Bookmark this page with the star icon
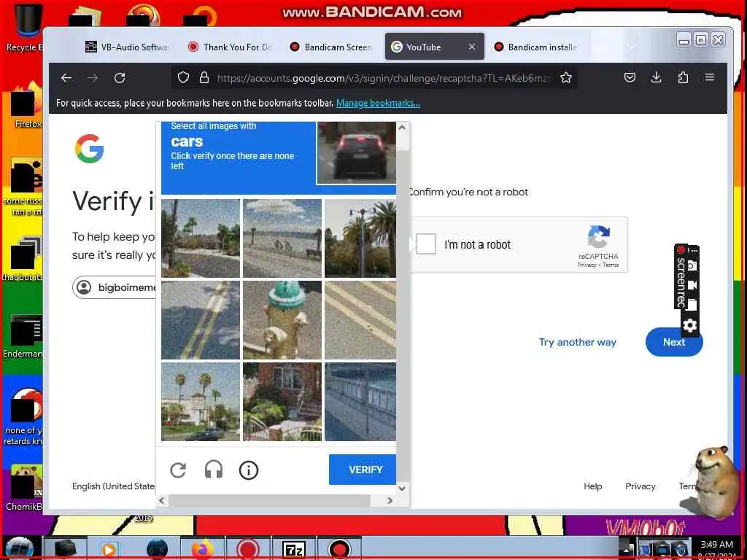 click(x=566, y=77)
